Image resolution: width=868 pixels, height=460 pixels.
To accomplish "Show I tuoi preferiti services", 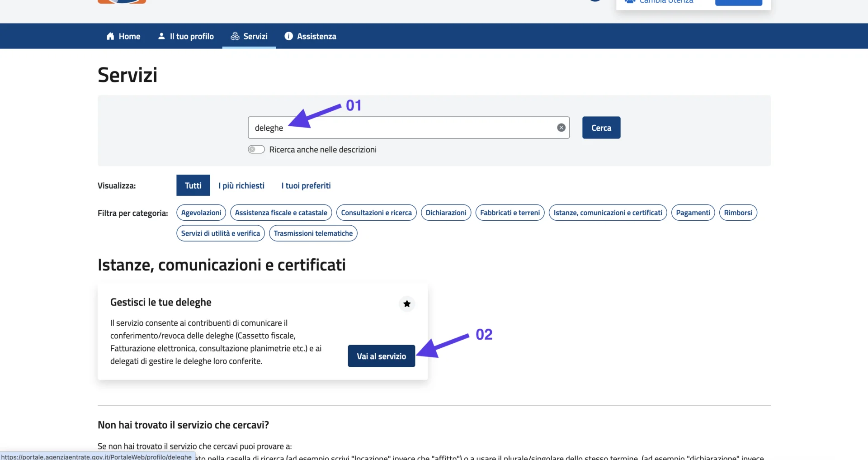I will (x=306, y=185).
